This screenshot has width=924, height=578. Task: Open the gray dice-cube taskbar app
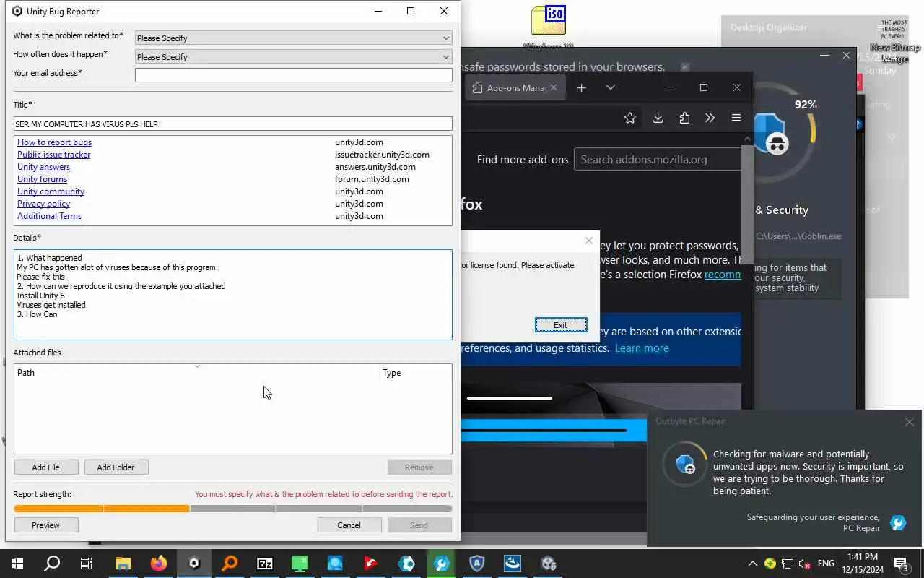coord(547,564)
